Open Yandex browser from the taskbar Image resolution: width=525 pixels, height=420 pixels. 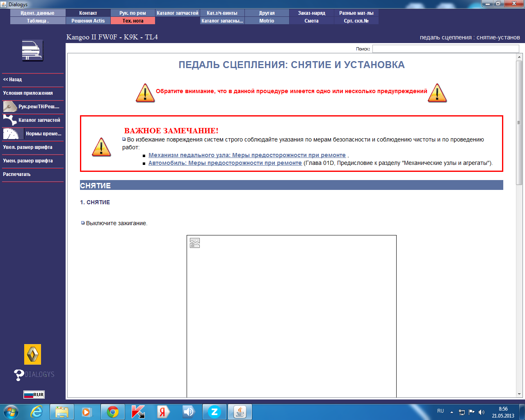[x=163, y=412]
